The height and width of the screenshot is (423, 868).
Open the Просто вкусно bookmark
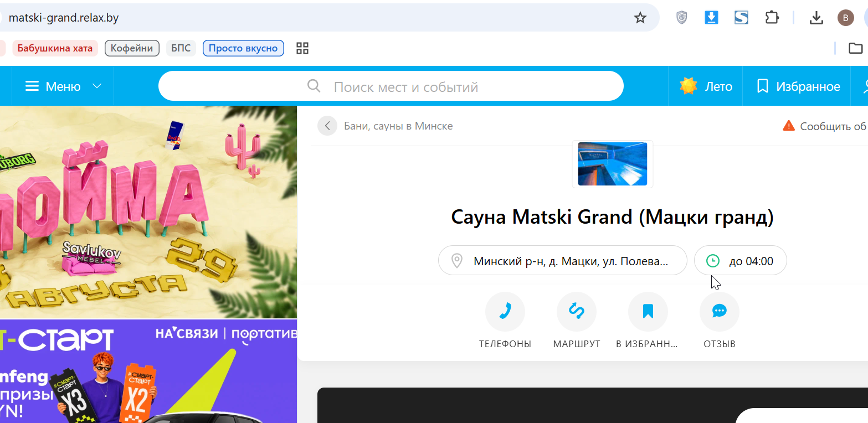click(x=243, y=48)
